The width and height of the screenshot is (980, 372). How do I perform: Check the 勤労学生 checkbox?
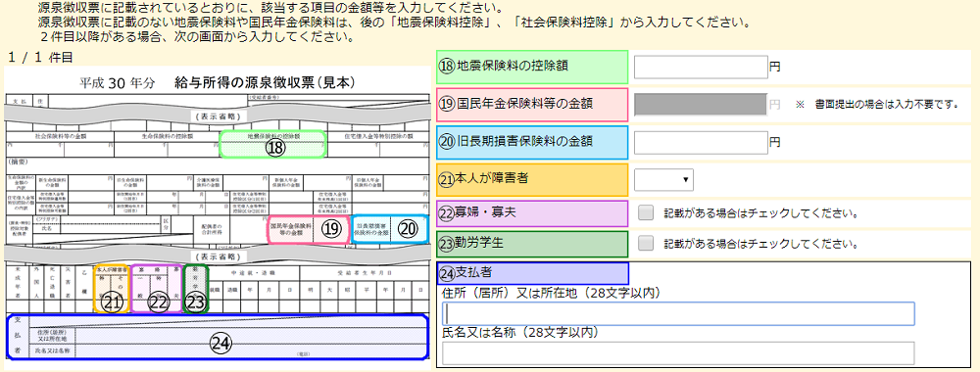pos(646,243)
